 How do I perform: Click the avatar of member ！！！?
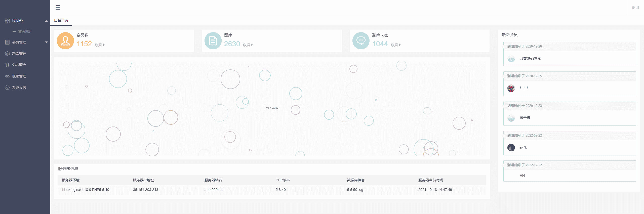coord(511,88)
